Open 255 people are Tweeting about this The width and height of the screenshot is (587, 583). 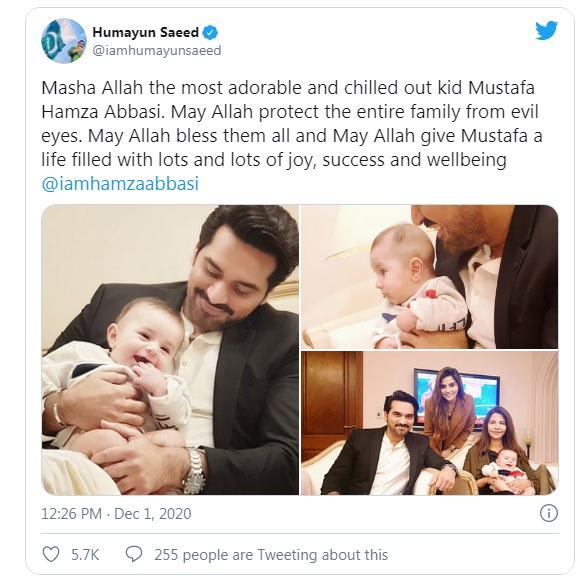pos(271,555)
